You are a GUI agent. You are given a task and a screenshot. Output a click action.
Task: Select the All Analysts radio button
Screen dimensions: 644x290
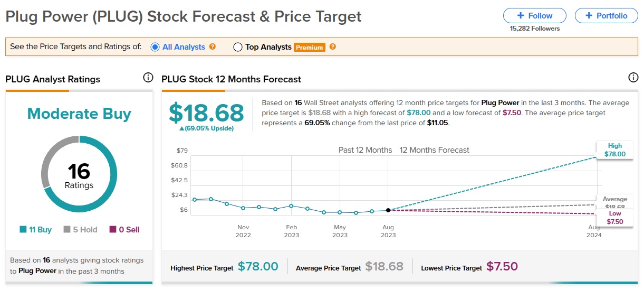tap(155, 47)
